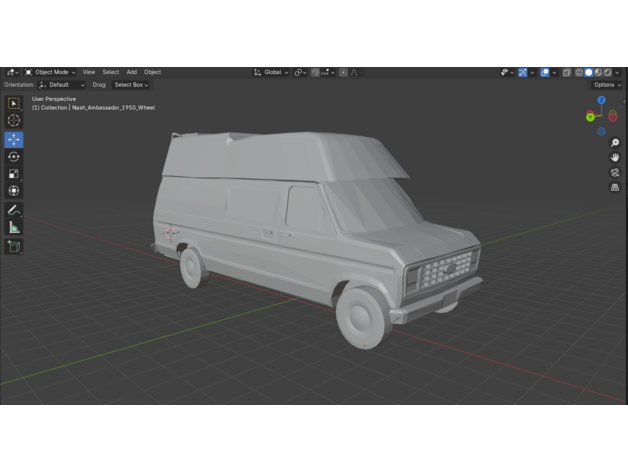This screenshot has width=628, height=472.
Task: Open the View menu
Action: 89,72
